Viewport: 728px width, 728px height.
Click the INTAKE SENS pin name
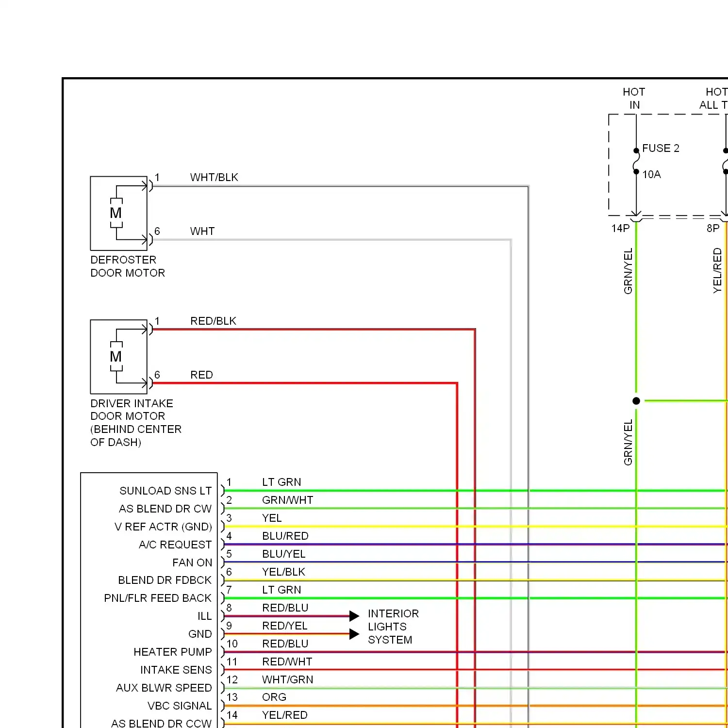(176, 670)
